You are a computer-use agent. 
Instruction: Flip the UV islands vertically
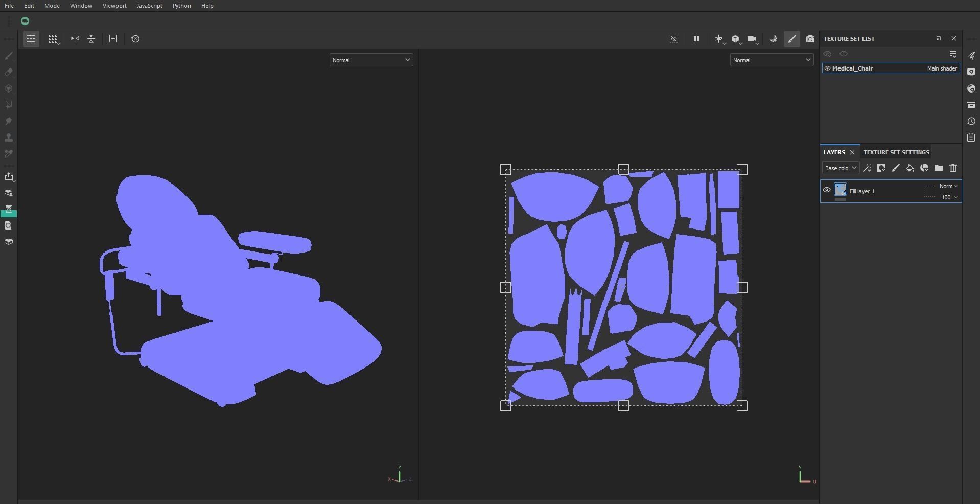91,39
